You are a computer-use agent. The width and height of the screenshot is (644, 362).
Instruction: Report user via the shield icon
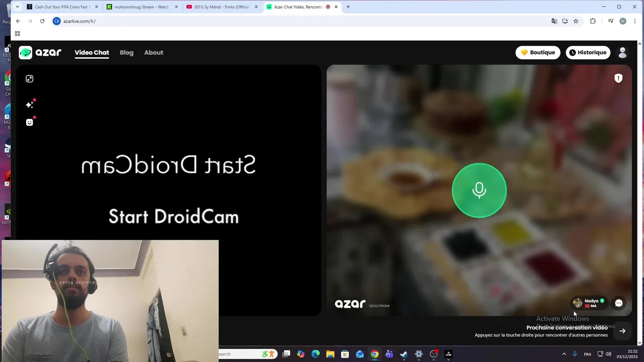point(618,78)
